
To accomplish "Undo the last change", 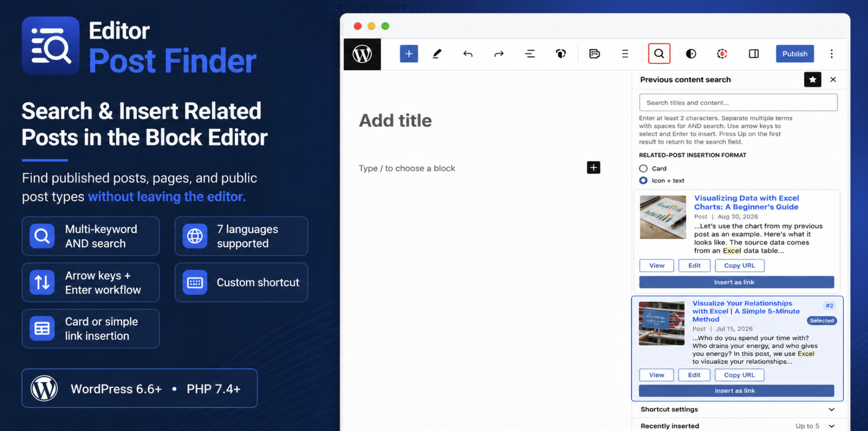I will coord(468,54).
